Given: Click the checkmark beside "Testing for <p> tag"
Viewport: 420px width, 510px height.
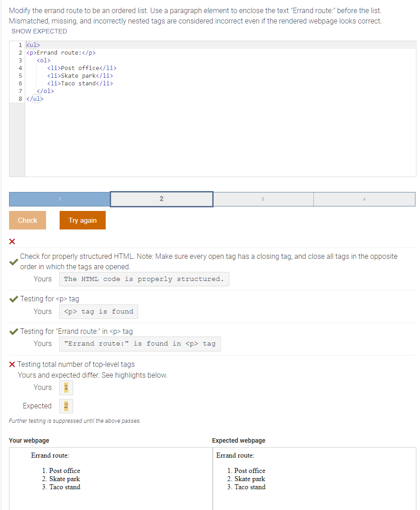Looking at the screenshot, I should pyautogui.click(x=14, y=298).
